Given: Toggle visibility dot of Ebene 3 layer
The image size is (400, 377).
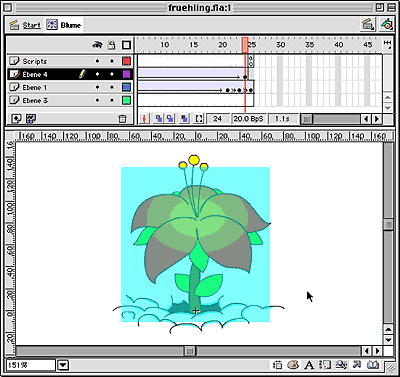Looking at the screenshot, I should (x=97, y=100).
